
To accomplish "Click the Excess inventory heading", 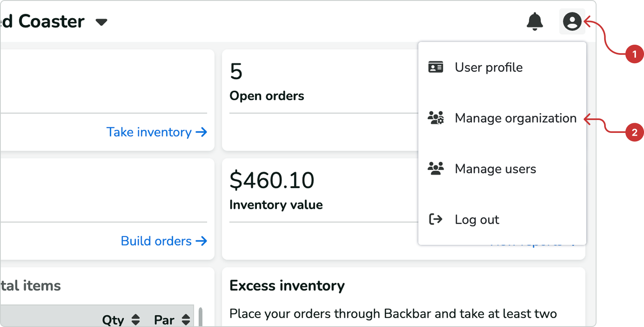I will 287,286.
